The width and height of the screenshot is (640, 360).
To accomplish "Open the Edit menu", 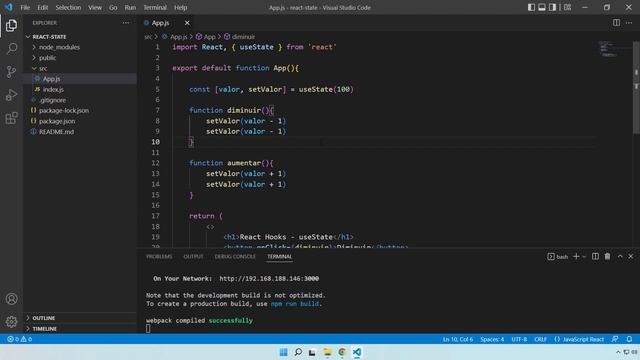I will (42, 7).
